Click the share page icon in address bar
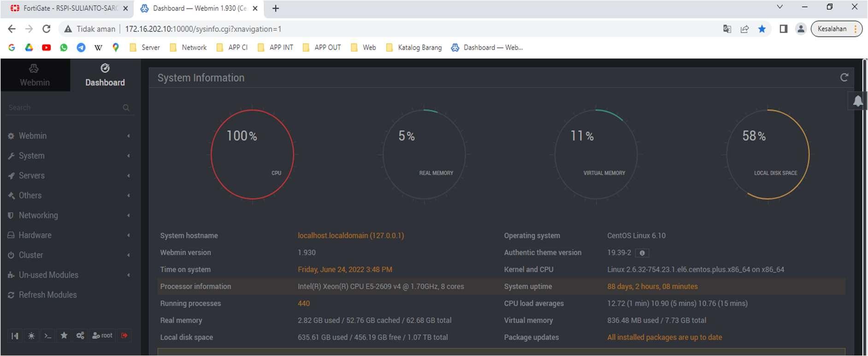The image size is (868, 356). [744, 29]
